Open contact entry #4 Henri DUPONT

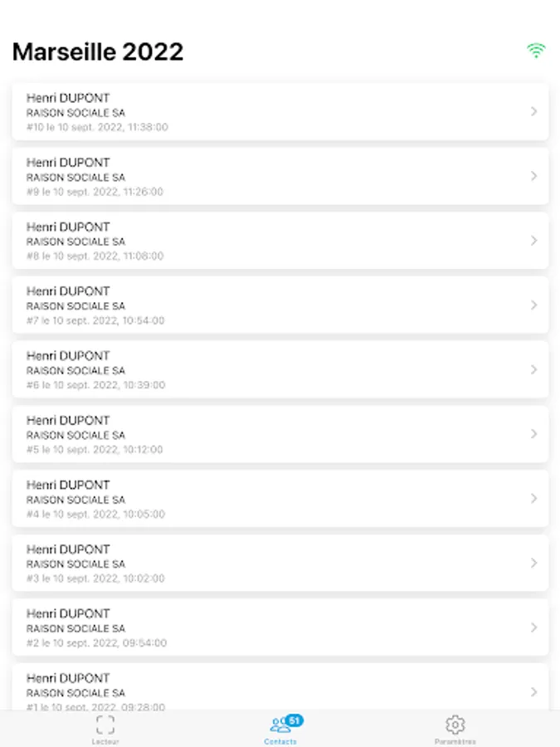[280, 498]
